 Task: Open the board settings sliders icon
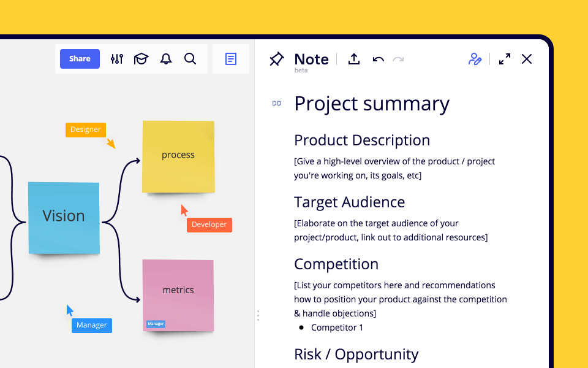(117, 59)
